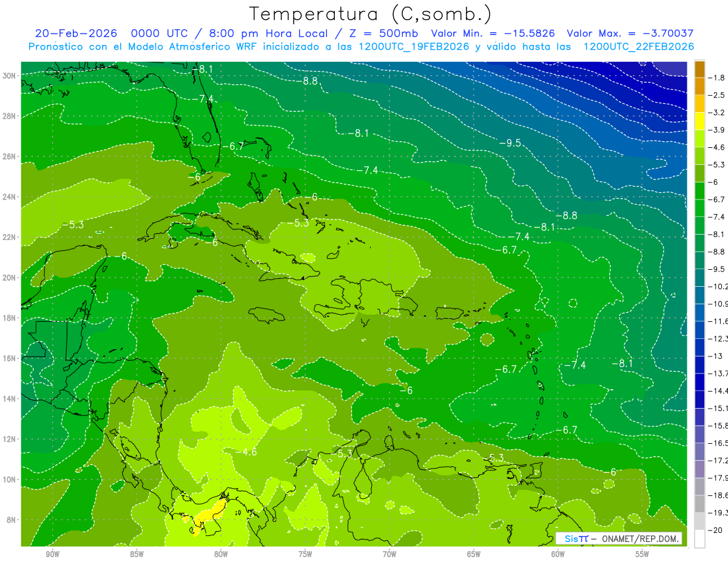Click the orange-brown top colorbar segment above -1.8

(699, 69)
